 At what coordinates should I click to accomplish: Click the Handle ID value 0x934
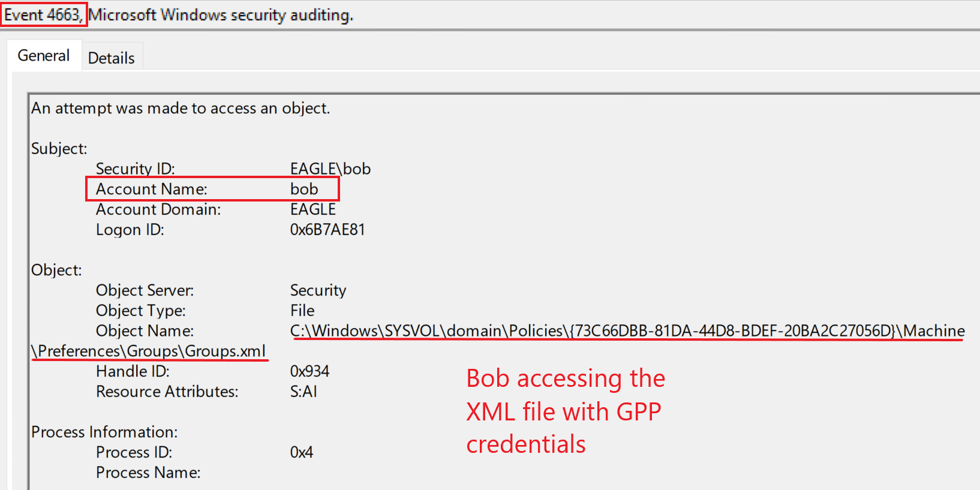pyautogui.click(x=309, y=371)
